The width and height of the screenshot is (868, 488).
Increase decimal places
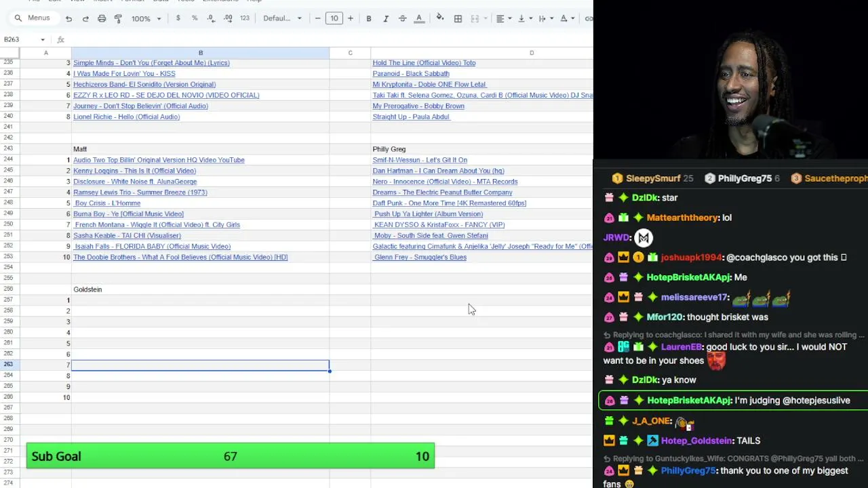point(228,18)
